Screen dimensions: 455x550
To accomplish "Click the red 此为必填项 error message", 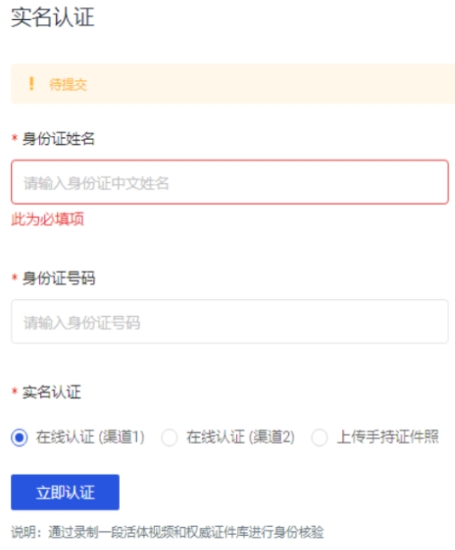I will (47, 219).
